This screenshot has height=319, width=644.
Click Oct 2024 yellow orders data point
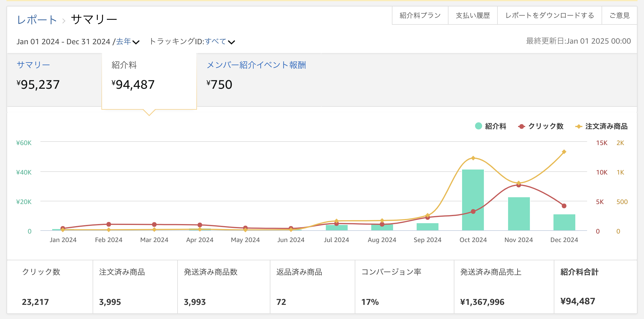473,158
